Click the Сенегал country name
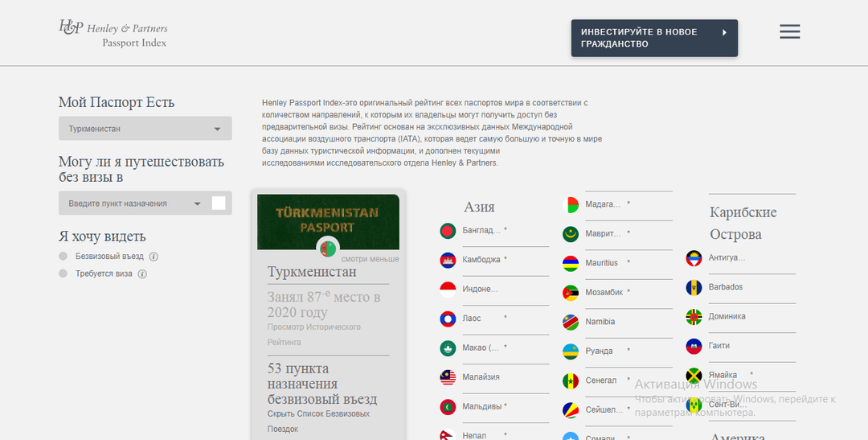Screen dimensions: 868x440 (601, 380)
